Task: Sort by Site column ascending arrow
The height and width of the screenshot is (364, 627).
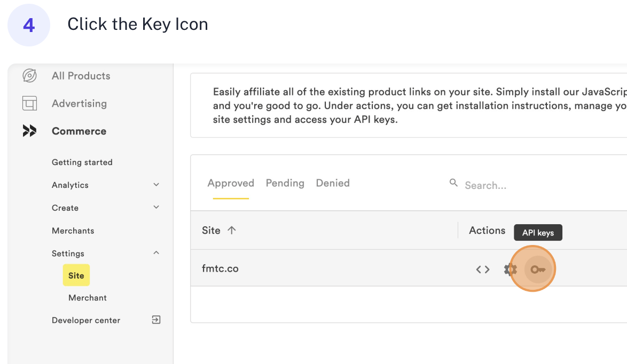Action: pos(232,231)
